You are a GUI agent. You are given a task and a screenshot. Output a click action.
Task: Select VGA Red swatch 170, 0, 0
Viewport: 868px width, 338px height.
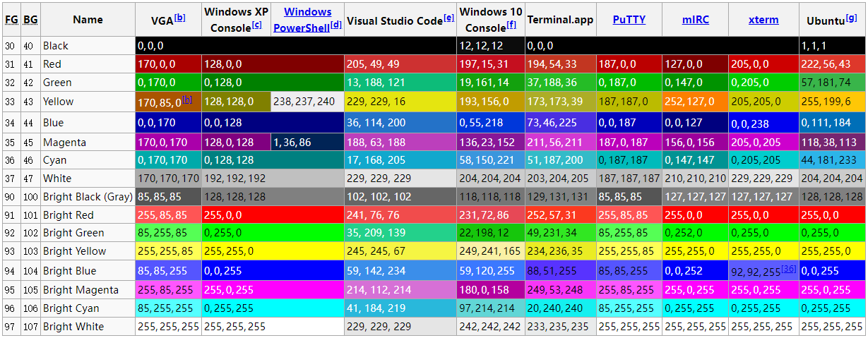click(169, 64)
